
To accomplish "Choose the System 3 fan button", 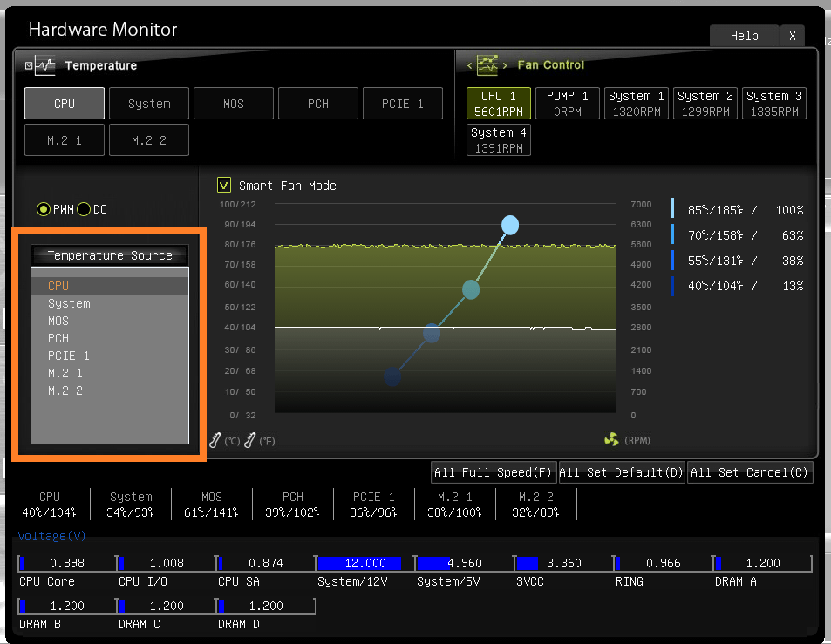I will [773, 104].
